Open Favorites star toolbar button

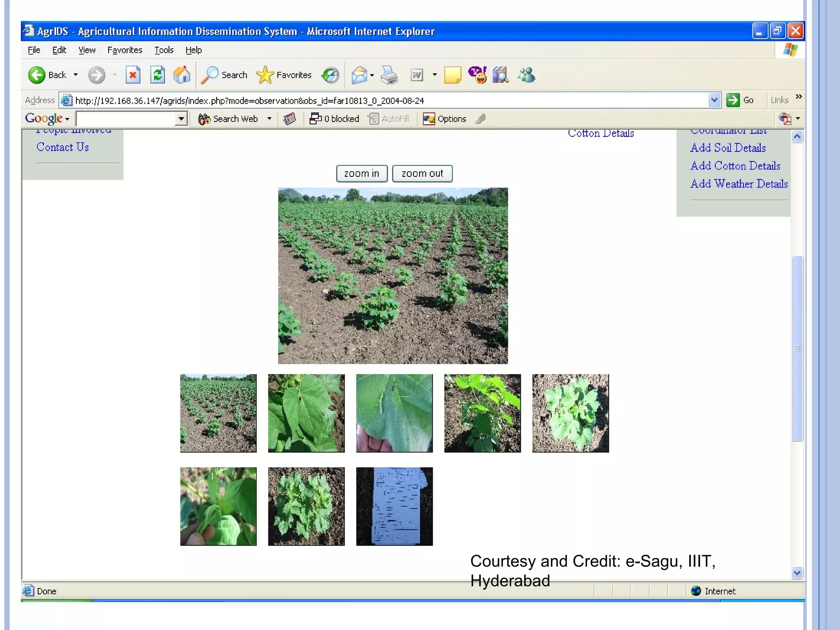pos(283,75)
